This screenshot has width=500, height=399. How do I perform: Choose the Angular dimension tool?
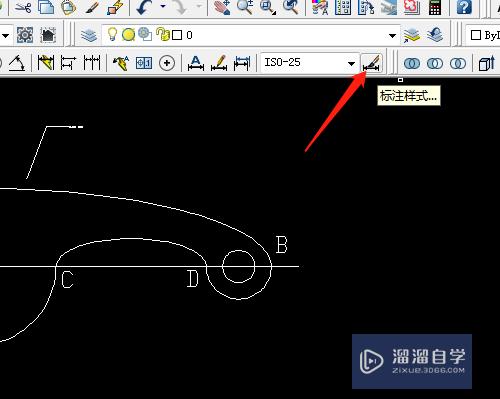point(17,63)
